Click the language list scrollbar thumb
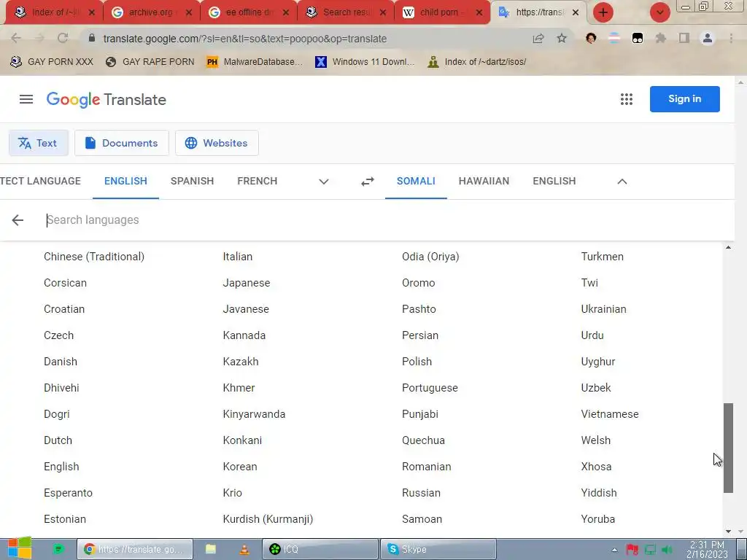 [728, 448]
